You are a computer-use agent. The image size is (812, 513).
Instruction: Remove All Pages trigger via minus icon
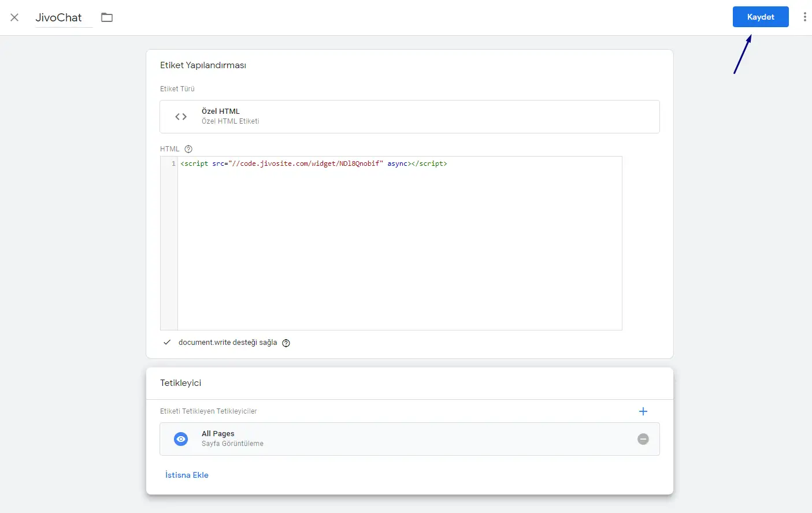[643, 439]
